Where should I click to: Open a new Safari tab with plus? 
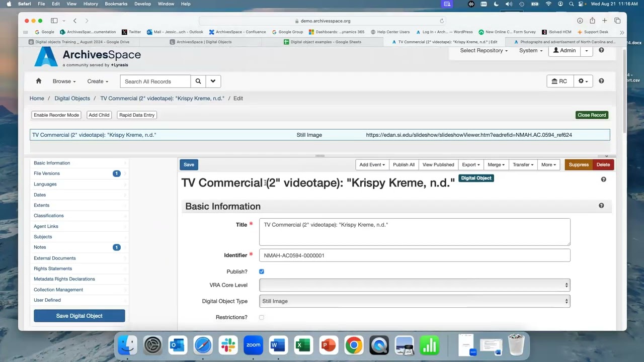pos(605,21)
